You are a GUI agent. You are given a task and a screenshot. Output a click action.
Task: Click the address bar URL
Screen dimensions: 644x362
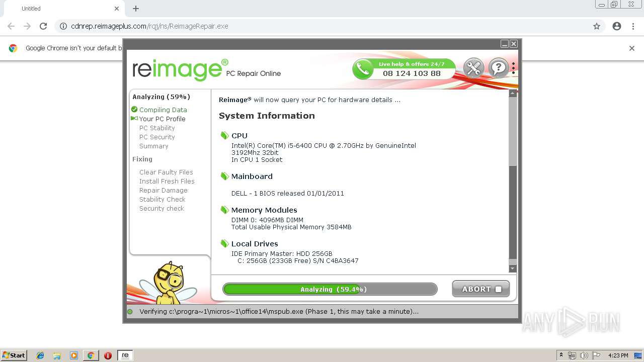tap(150, 26)
